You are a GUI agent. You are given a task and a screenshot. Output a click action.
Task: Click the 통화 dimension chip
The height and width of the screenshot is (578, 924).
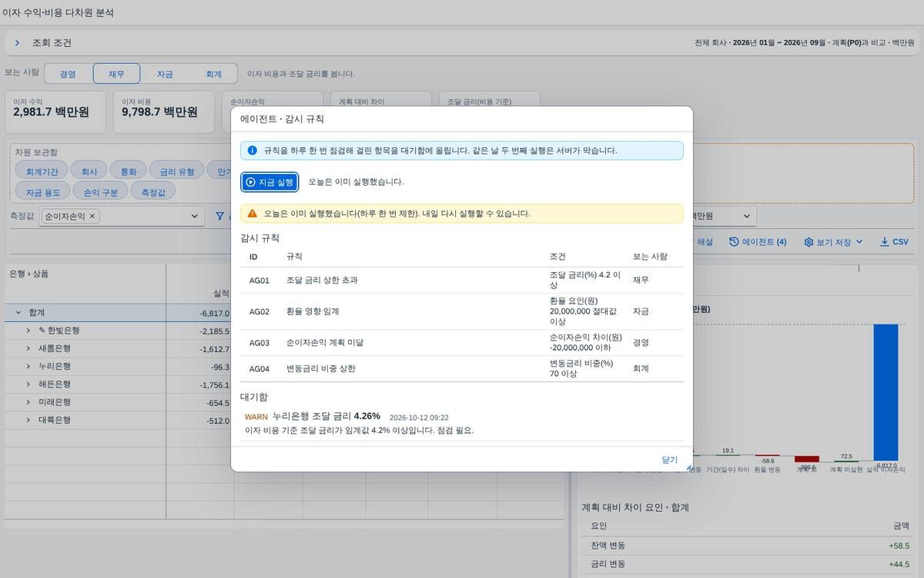click(x=129, y=171)
